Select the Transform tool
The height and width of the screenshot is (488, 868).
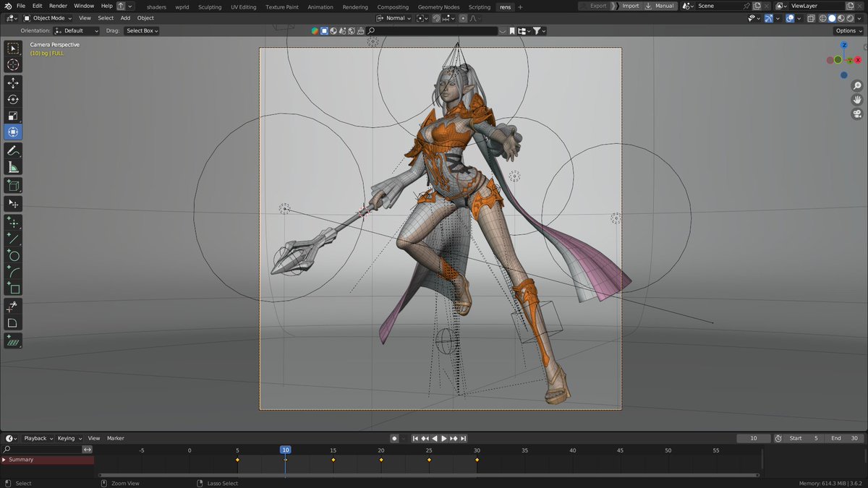pyautogui.click(x=13, y=132)
